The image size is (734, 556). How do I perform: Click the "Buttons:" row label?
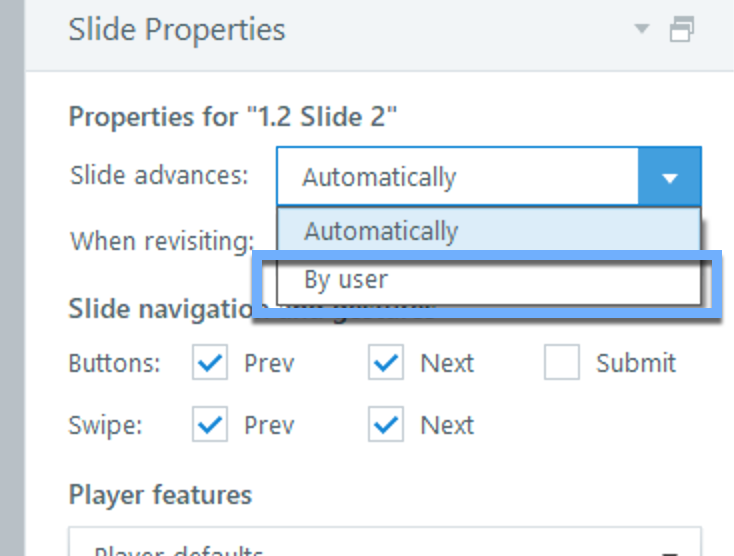(x=114, y=363)
